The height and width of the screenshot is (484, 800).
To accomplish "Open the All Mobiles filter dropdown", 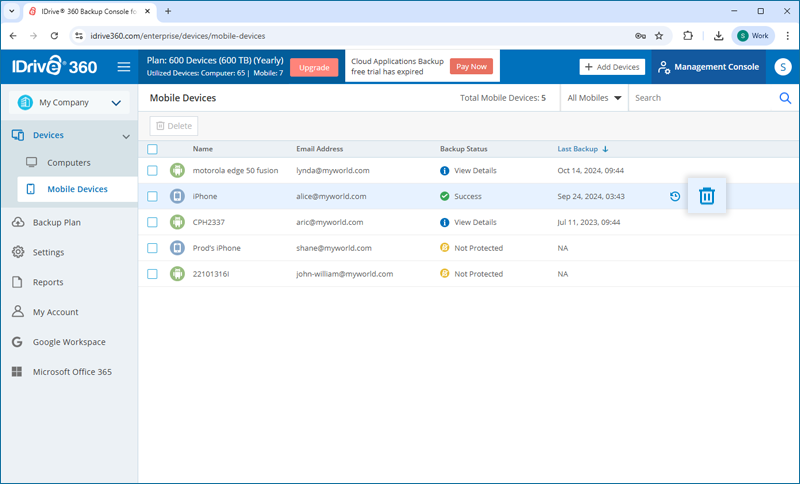I will click(595, 98).
